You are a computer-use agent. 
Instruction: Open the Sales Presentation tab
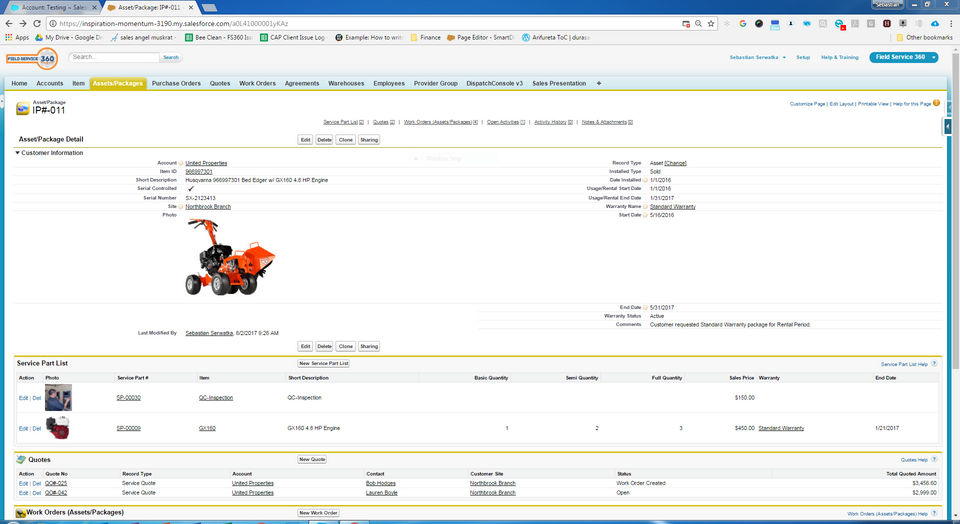[x=559, y=83]
